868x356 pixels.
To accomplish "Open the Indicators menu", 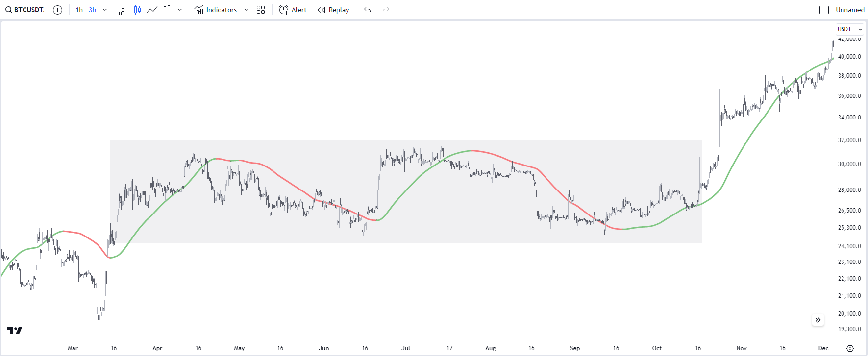I will (216, 10).
